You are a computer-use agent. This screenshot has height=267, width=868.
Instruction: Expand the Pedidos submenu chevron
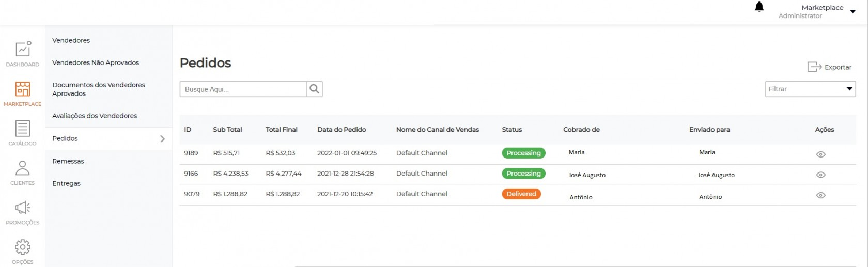(162, 138)
